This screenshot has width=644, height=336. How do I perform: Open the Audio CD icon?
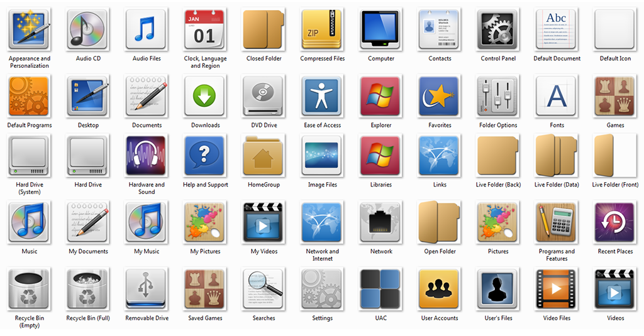(x=88, y=30)
